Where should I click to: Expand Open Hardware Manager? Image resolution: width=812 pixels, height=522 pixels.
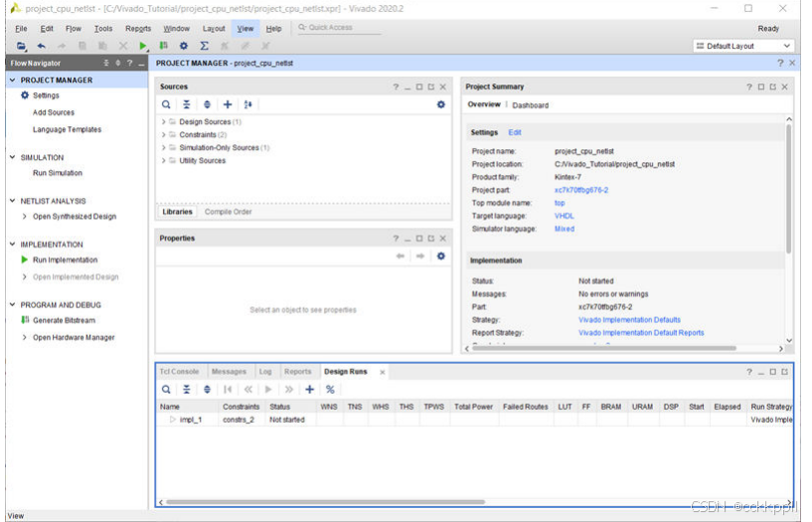point(24,338)
